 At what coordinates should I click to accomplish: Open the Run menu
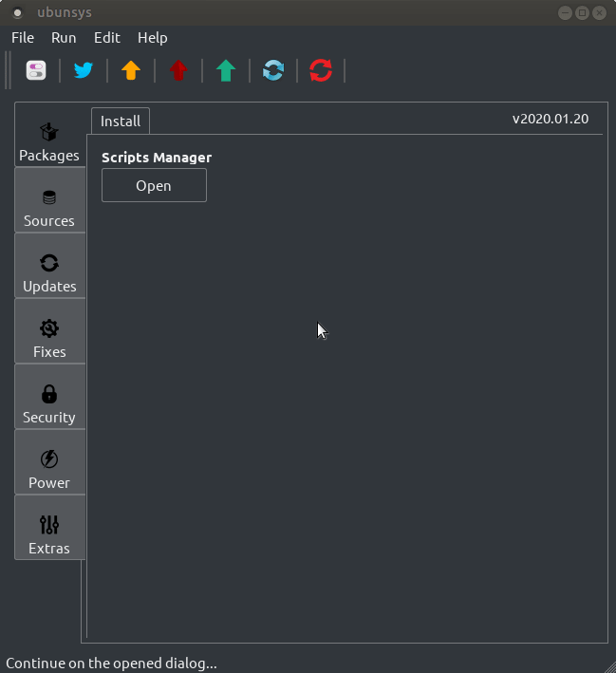pos(64,38)
